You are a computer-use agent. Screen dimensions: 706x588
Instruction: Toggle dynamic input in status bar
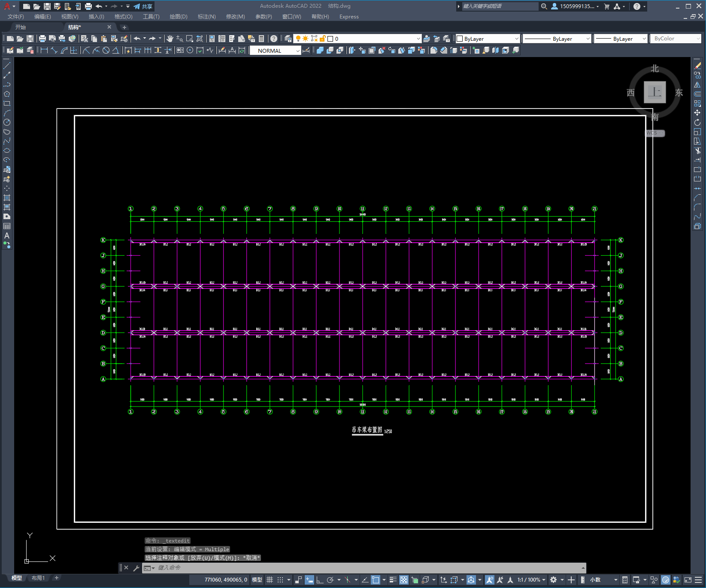tap(309, 580)
